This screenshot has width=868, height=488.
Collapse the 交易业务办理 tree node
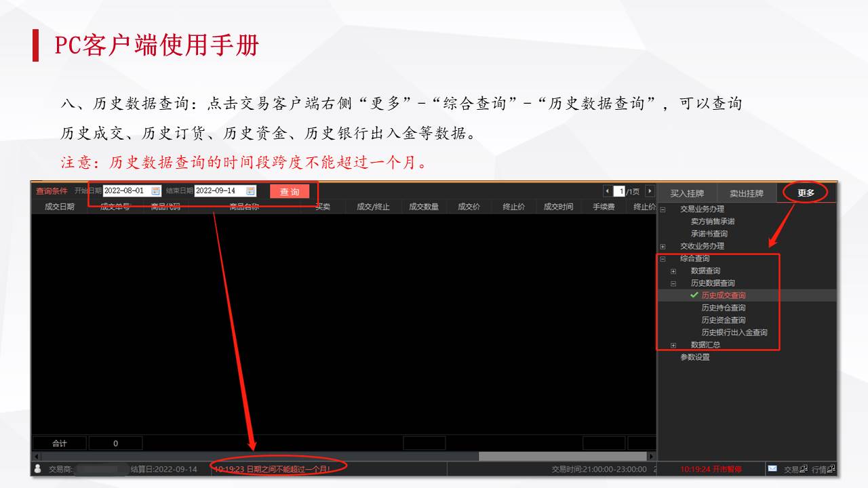click(x=663, y=209)
